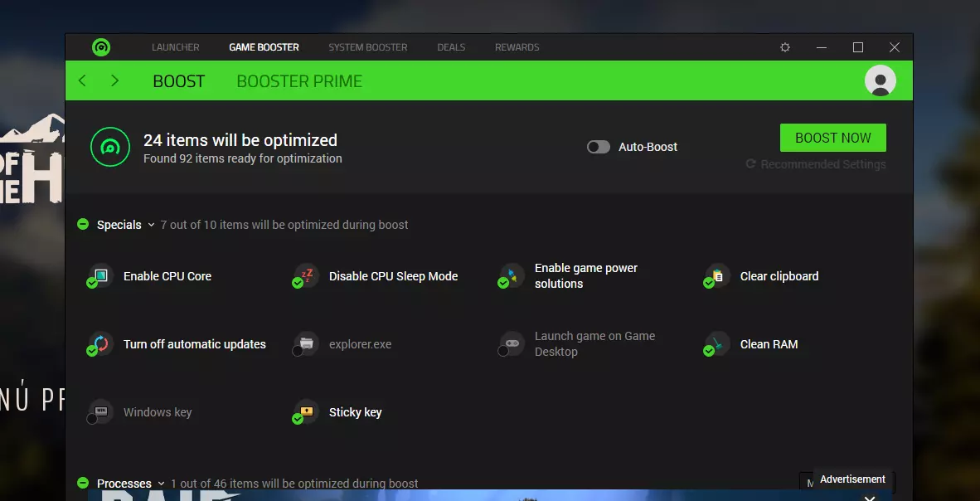Click the Disable CPU Sleep Mode icon
This screenshot has height=501, width=980.
coord(306,276)
